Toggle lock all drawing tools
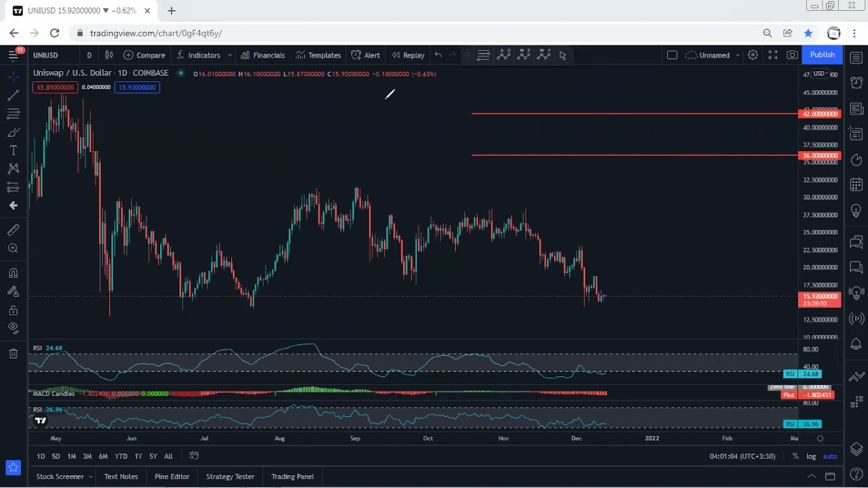The height and width of the screenshot is (488, 868). click(x=13, y=310)
